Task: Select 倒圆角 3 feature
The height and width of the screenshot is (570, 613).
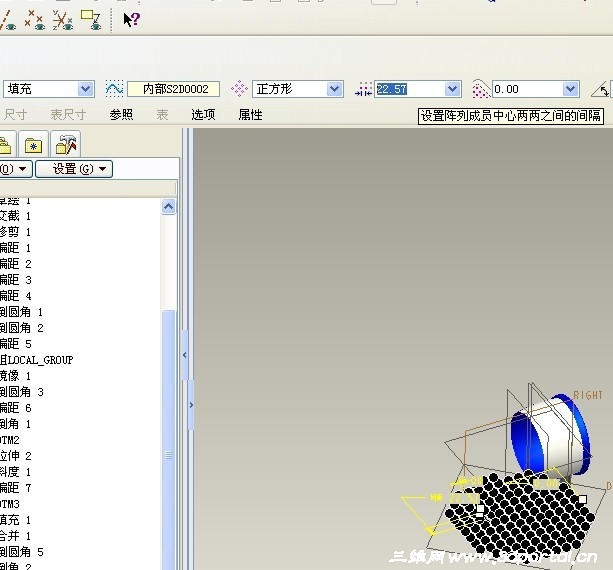Action: point(22,392)
